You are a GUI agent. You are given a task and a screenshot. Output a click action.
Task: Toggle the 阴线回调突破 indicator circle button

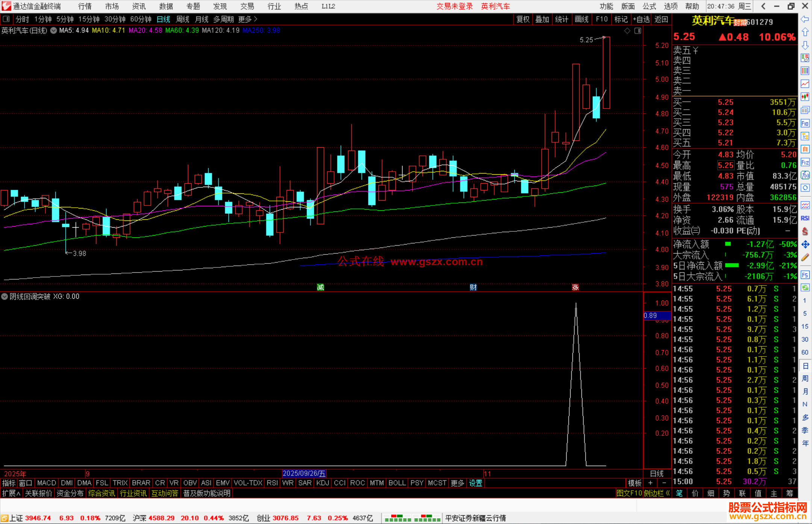5,296
